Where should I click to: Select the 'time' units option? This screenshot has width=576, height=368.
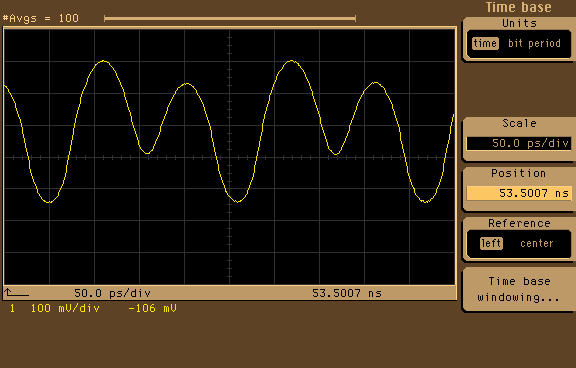tap(485, 43)
